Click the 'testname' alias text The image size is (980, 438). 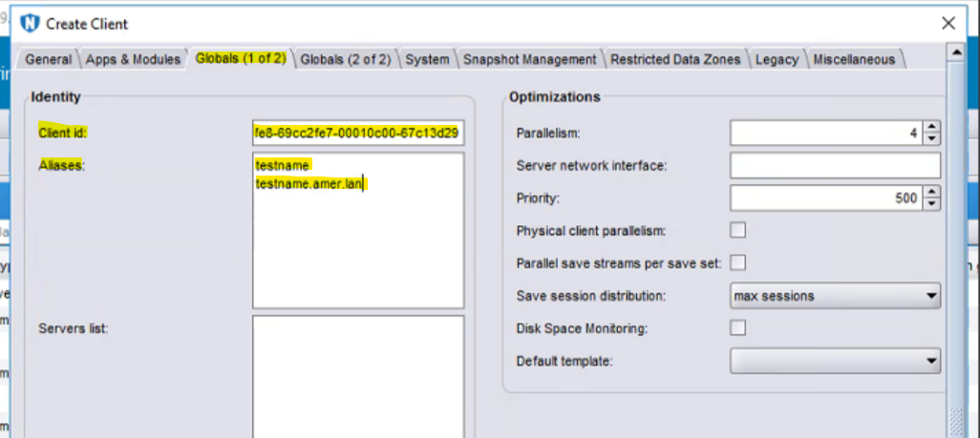pyautogui.click(x=283, y=166)
